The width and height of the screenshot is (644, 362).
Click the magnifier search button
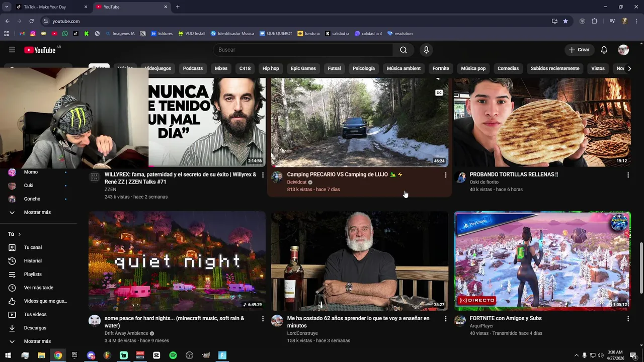tap(404, 50)
